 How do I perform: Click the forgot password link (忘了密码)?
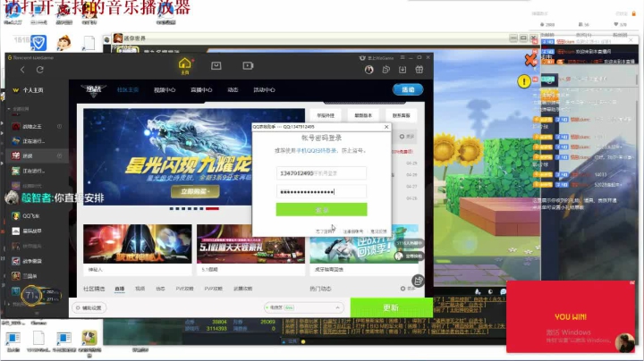click(326, 231)
